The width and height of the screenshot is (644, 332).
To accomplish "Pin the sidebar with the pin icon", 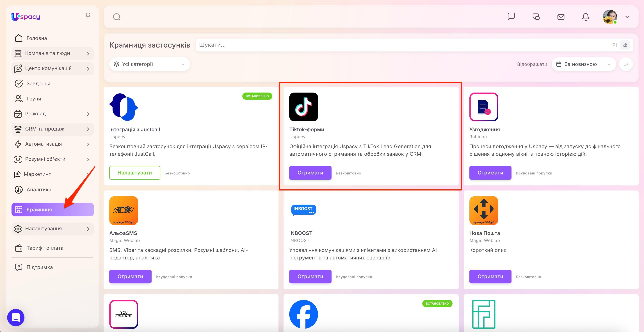I will tap(88, 16).
